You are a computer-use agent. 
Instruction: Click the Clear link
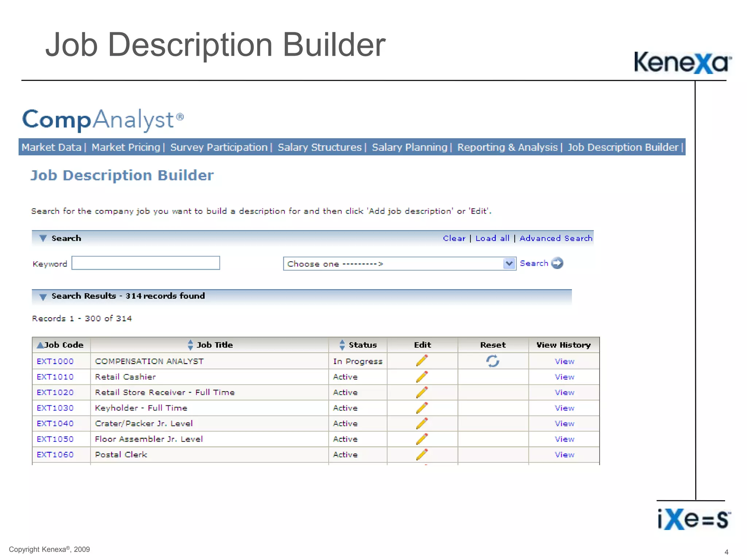tap(454, 238)
